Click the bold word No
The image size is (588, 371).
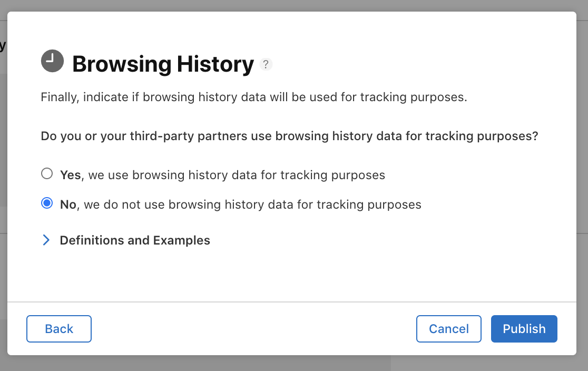pyautogui.click(x=68, y=204)
